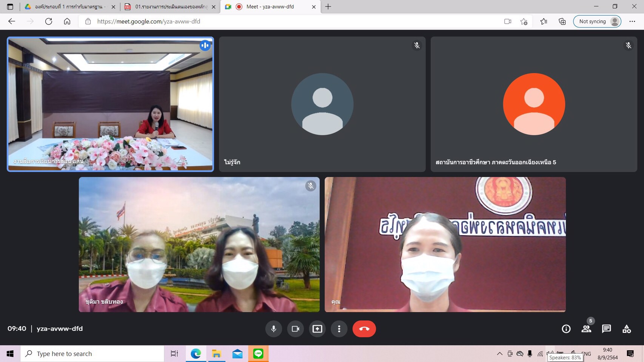This screenshot has height=362, width=644.
Task: Open the meeting details info icon
Action: coord(566,329)
